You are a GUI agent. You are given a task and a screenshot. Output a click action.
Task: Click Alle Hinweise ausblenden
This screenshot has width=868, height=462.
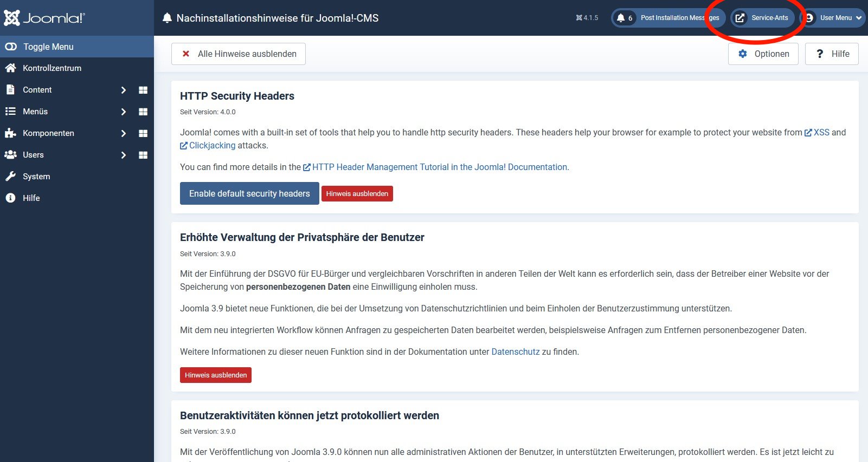239,54
